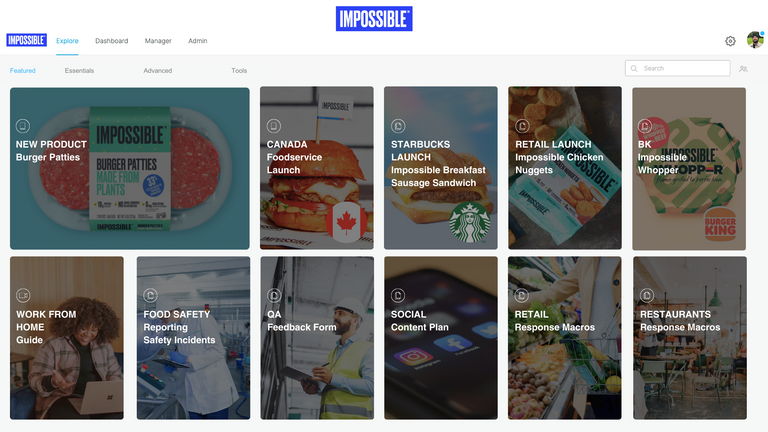
Task: Click the search magnifier icon
Action: [634, 69]
